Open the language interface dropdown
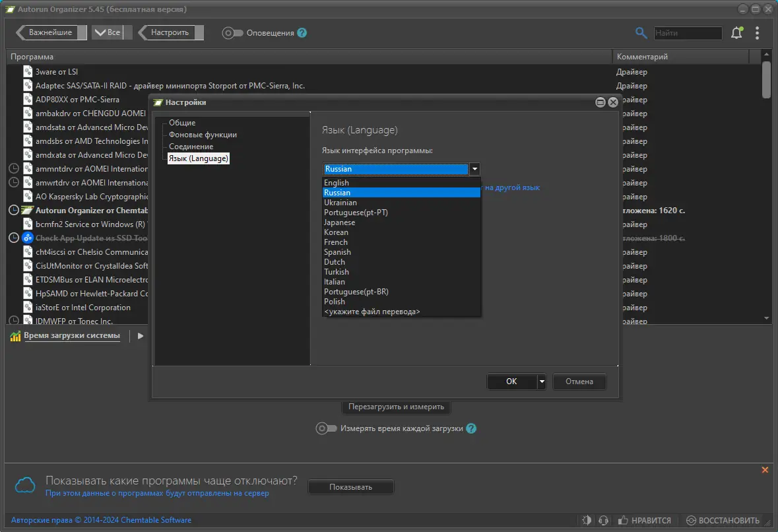Viewport: 778px width, 532px height. 474,169
